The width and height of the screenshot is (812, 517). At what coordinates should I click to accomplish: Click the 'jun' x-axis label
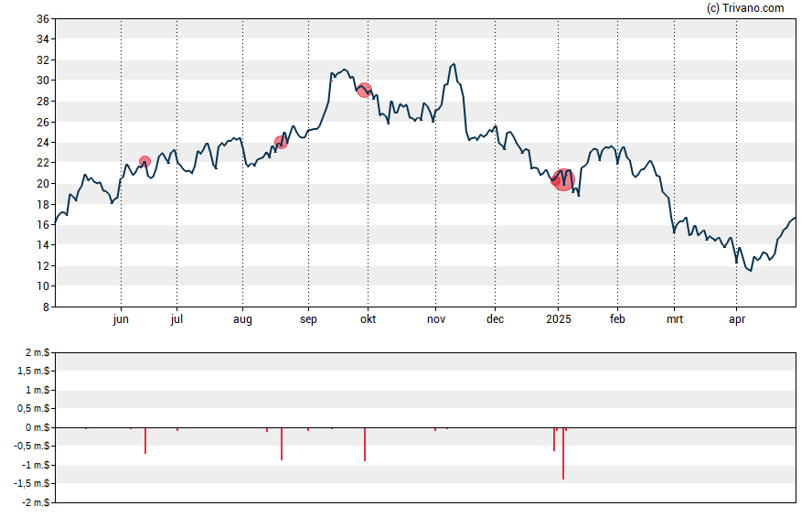click(x=121, y=319)
